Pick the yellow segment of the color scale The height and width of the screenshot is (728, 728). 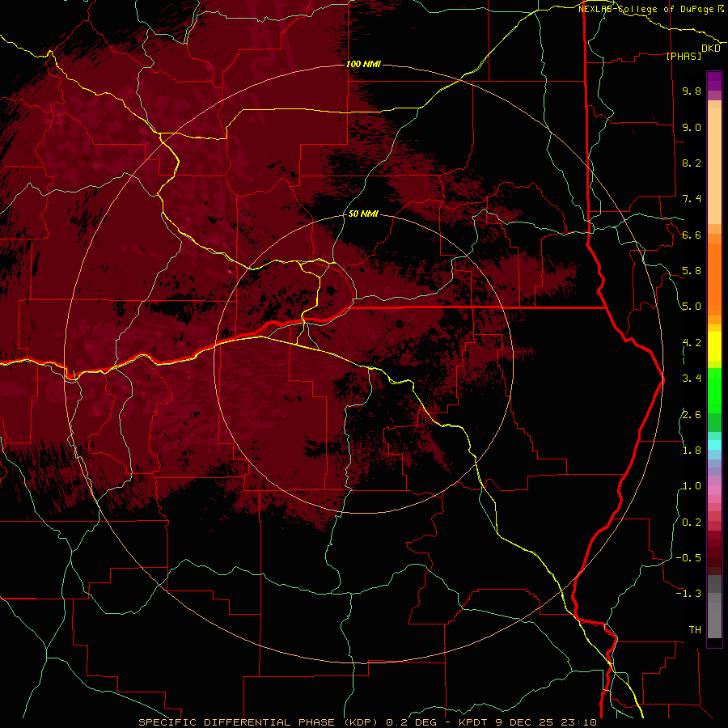714,346
